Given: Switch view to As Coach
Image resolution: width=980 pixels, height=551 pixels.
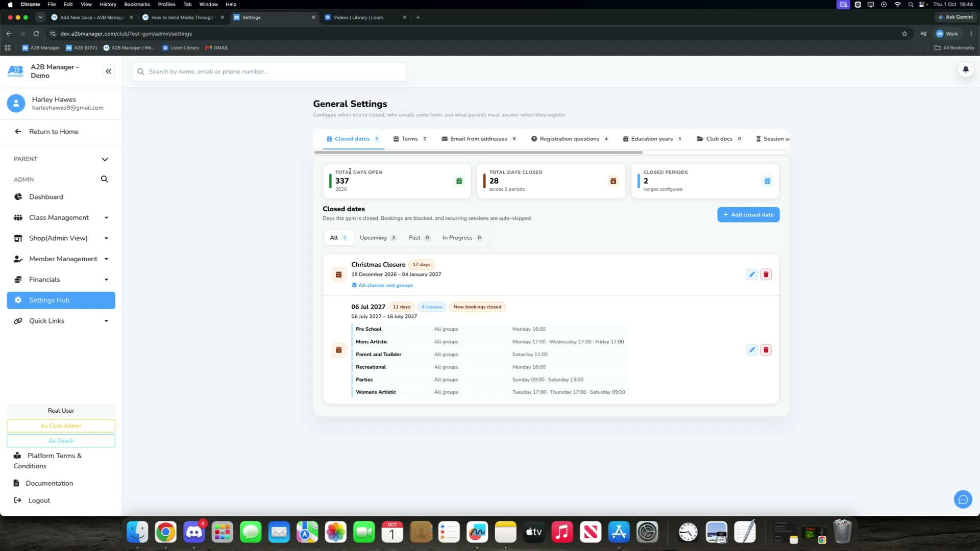Looking at the screenshot, I should point(61,441).
